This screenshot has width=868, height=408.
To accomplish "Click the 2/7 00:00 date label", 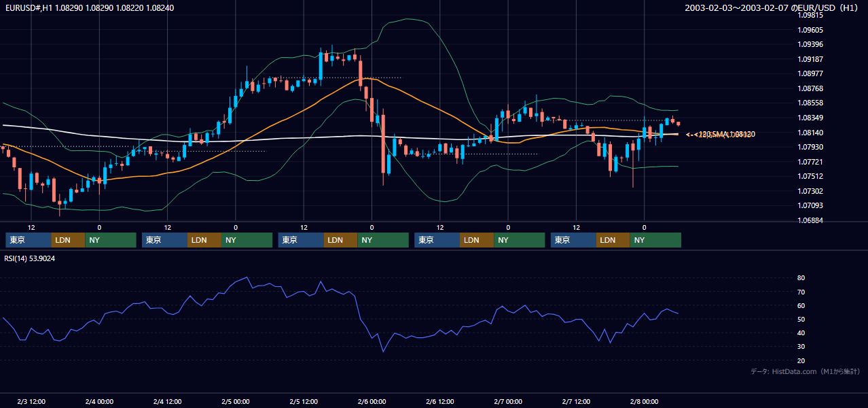I will click(508, 401).
